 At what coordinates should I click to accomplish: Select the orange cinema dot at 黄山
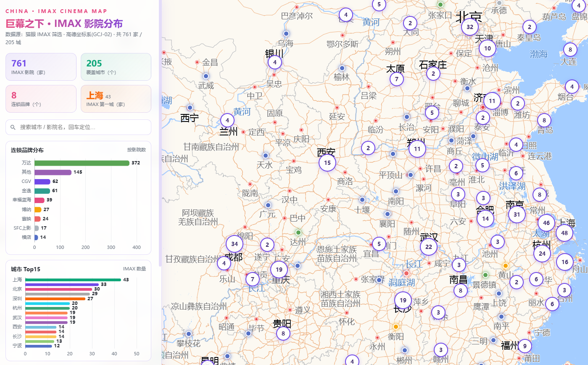pos(506,266)
